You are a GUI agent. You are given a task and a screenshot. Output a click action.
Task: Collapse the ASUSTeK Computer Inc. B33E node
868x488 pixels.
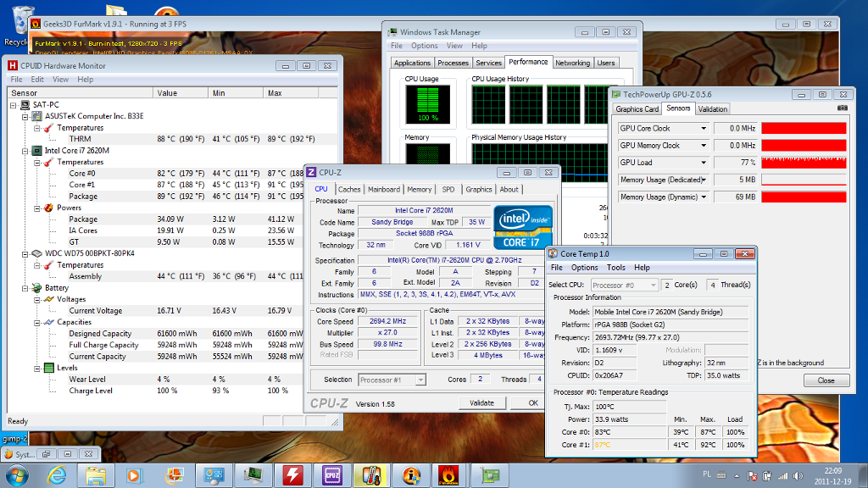tap(25, 116)
